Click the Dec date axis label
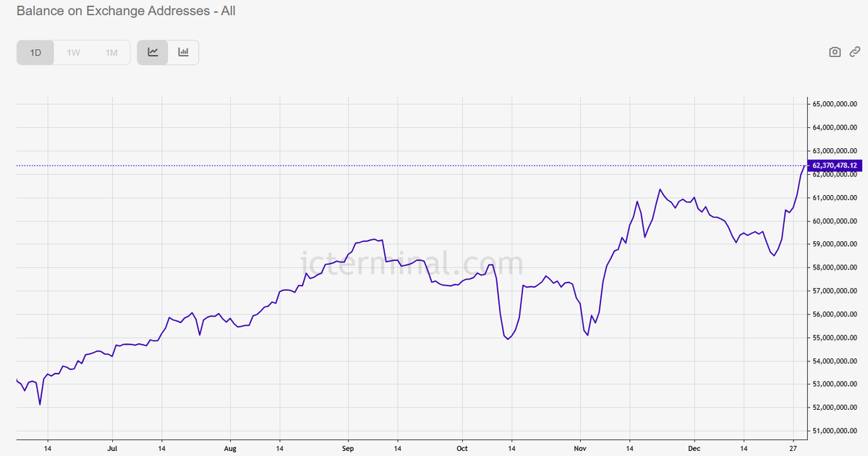868x456 pixels. click(x=694, y=448)
